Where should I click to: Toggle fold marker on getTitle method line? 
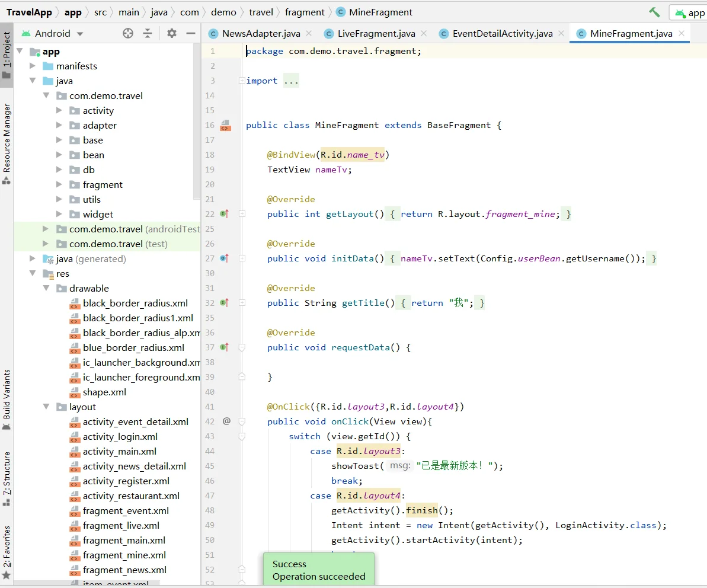242,303
